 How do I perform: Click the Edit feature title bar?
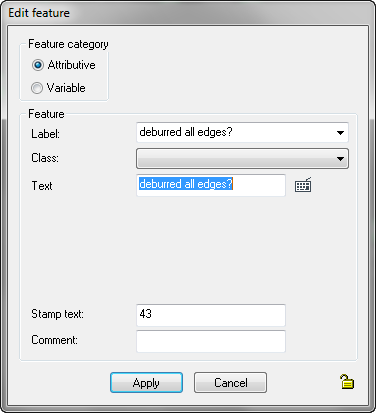coord(188,13)
